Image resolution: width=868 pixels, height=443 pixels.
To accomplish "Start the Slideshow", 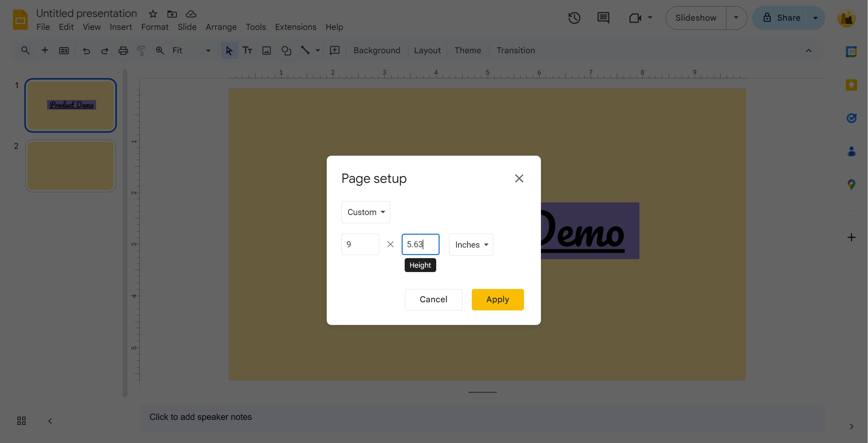I will pyautogui.click(x=696, y=18).
